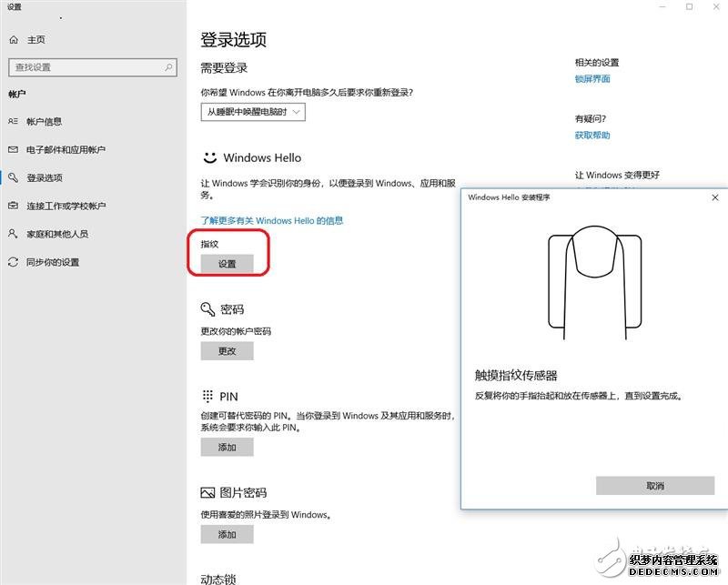Open the 从睡眠中唤醒电脑时 dropdown
This screenshot has width=728, height=585.
pyautogui.click(x=253, y=112)
